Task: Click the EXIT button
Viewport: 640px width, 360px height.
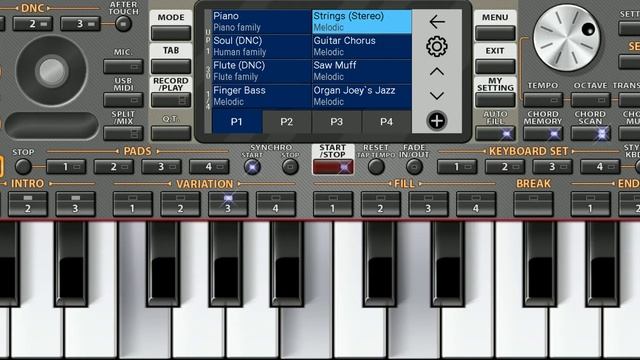Action: (x=495, y=66)
